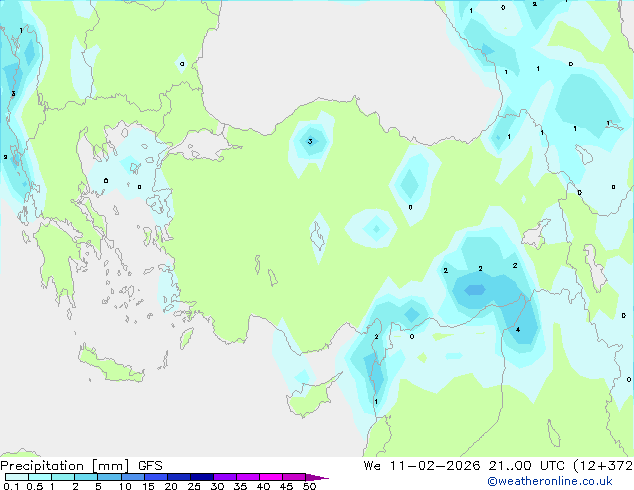The image size is (634, 490).
Task: Click the above-50 arrow tip of legend
Action: click(317, 477)
